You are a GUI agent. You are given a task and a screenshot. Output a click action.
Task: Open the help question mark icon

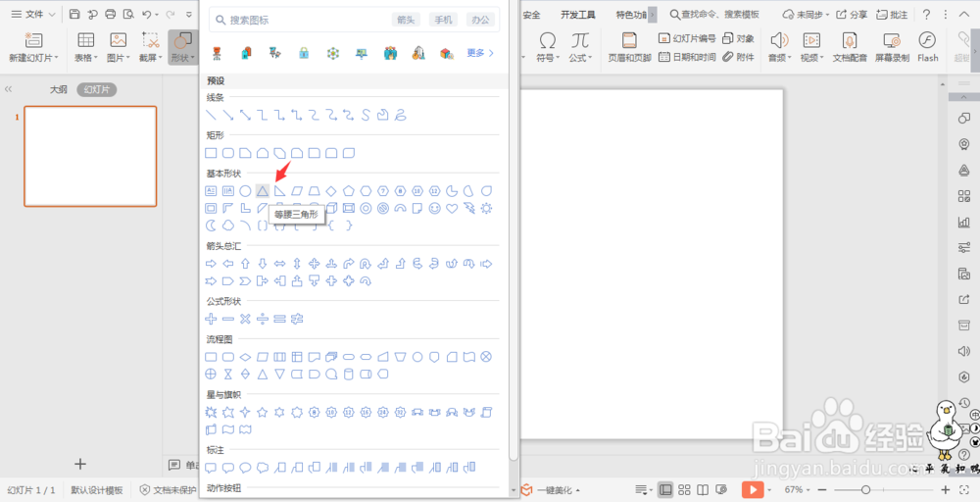927,14
